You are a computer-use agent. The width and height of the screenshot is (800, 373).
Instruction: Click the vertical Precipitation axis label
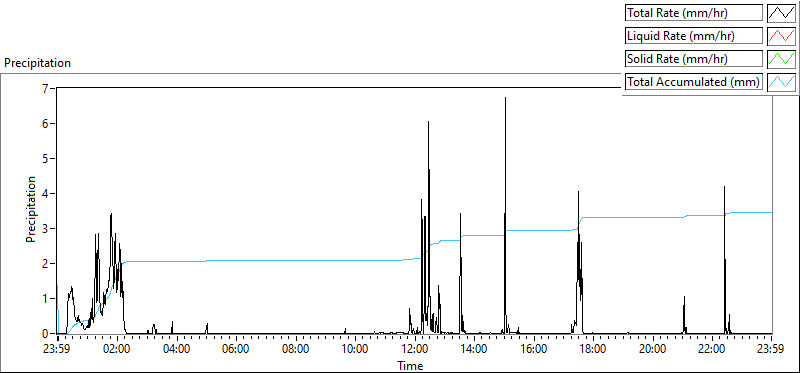(x=31, y=209)
